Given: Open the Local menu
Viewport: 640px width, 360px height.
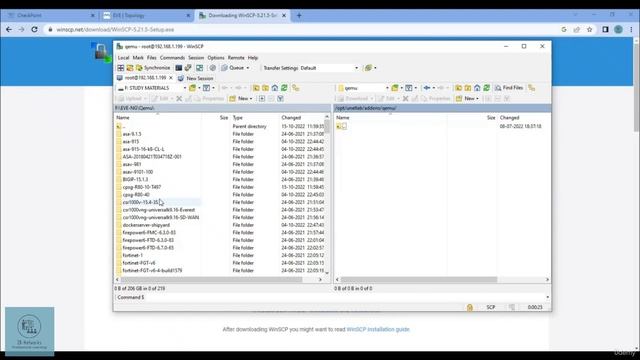Looking at the screenshot, I should point(123,58).
